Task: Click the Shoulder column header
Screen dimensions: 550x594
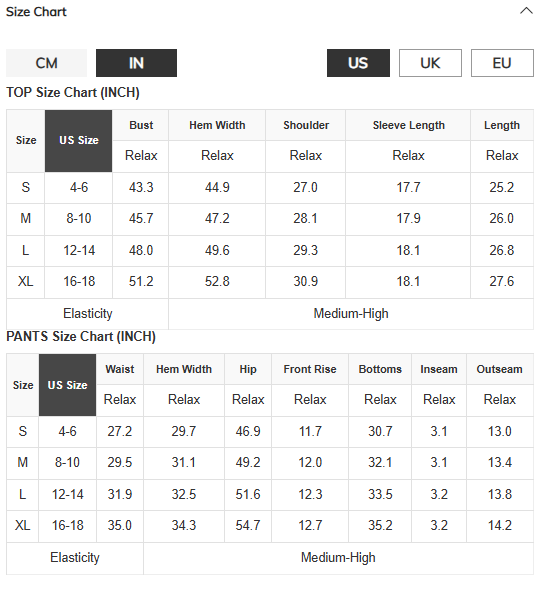Action: coord(306,125)
